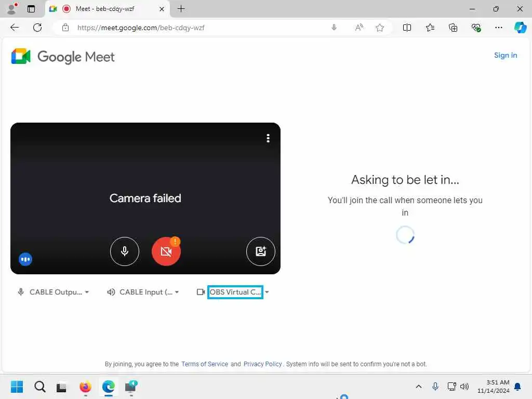Close the Meet browser tab
This screenshot has width=532, height=399.
[162, 9]
